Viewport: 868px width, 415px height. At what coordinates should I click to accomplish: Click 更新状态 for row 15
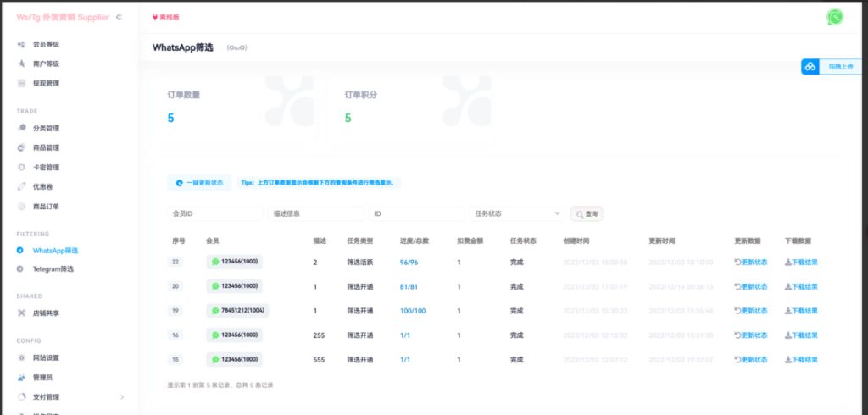(x=751, y=360)
